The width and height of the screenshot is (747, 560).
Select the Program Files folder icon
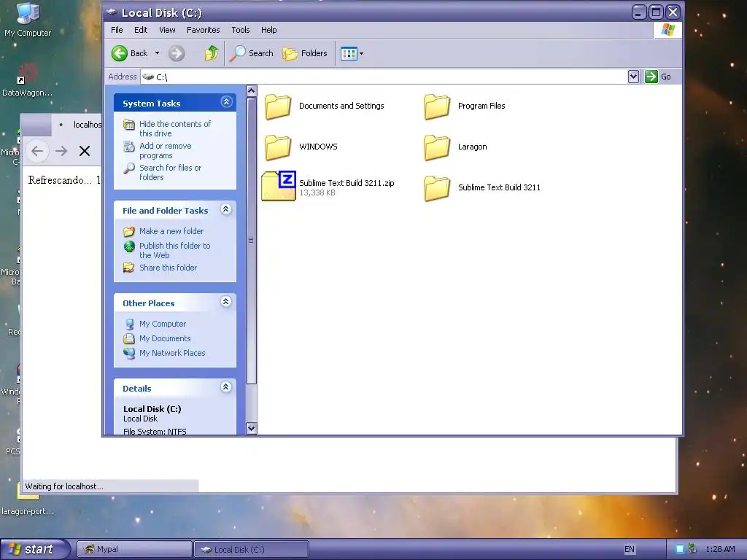[436, 106]
